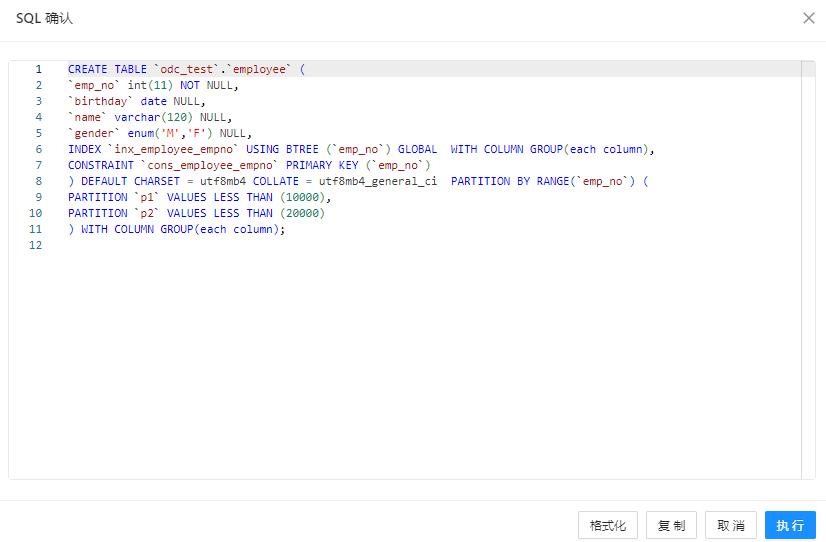
Task: Click the enum('M','F') text on line 5
Action: tap(170, 133)
